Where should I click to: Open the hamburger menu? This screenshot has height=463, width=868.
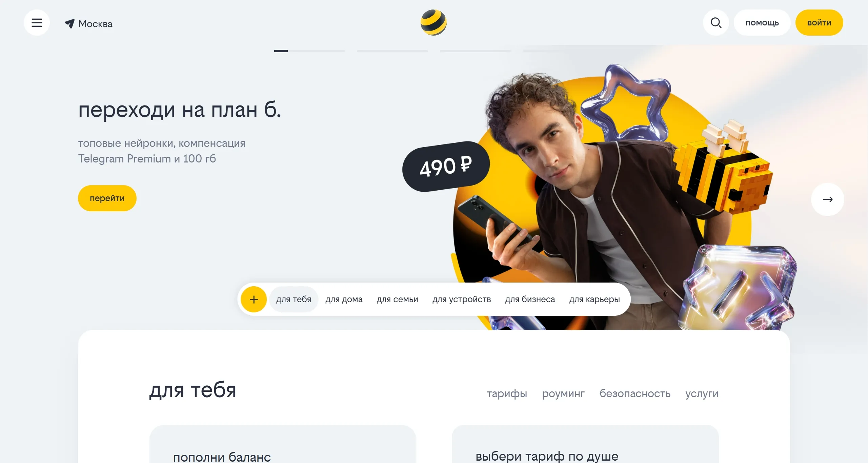point(37,23)
